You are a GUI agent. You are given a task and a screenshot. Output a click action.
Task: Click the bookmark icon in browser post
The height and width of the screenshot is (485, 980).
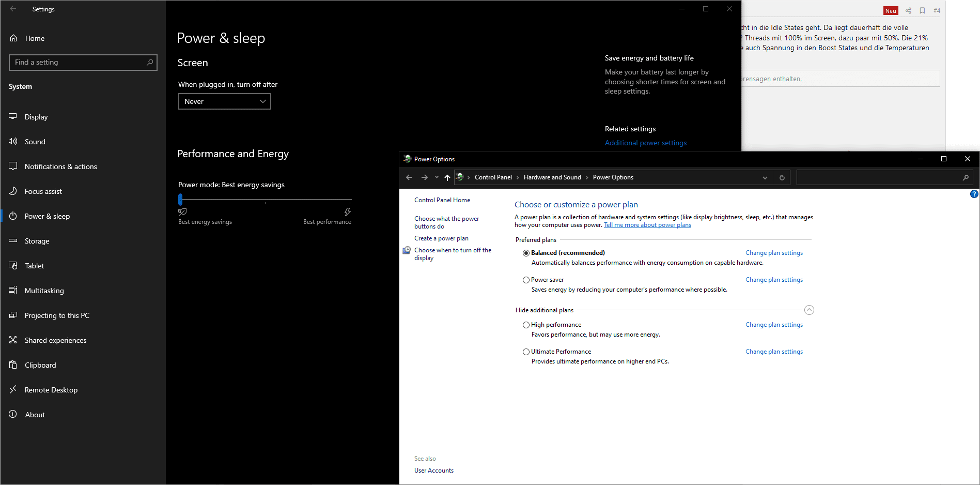pyautogui.click(x=922, y=10)
